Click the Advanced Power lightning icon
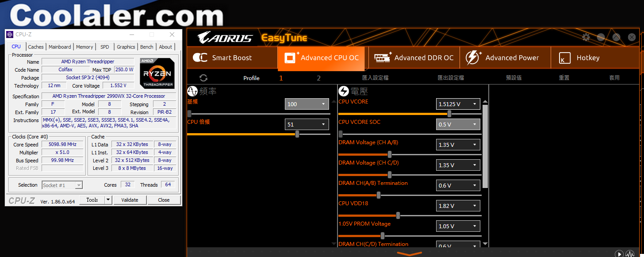Viewport: 644px width, 257px height. coord(474,58)
